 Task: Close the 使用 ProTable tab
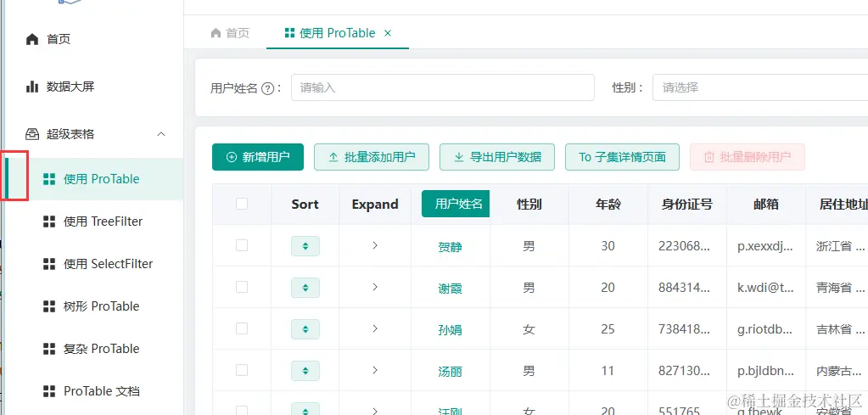click(388, 33)
